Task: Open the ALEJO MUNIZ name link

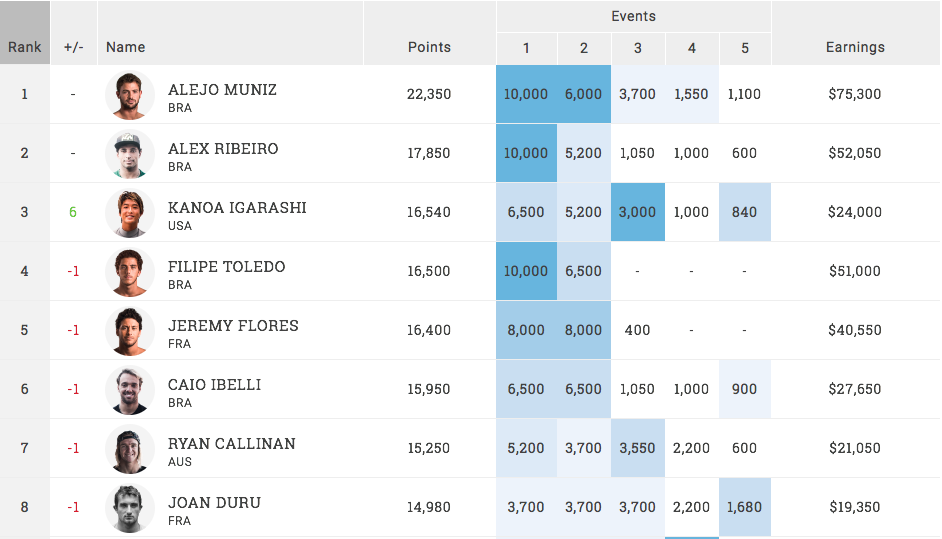Action: tap(222, 89)
